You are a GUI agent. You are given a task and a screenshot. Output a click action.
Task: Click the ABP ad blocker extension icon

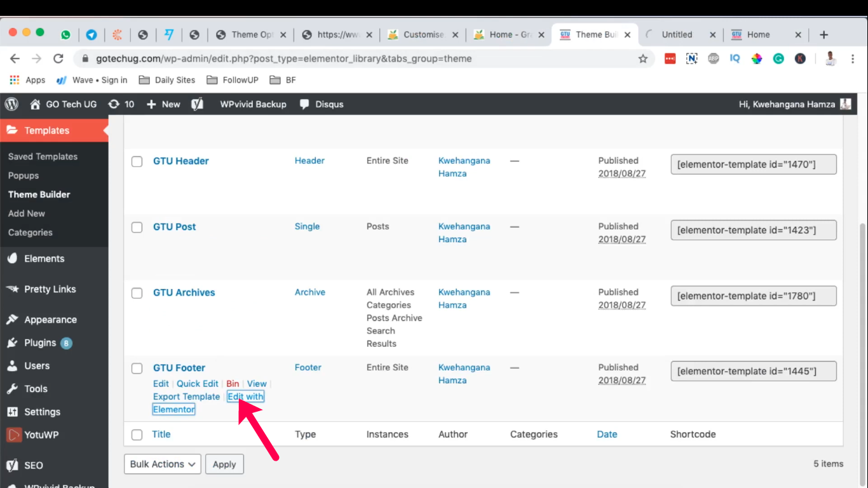click(x=714, y=58)
